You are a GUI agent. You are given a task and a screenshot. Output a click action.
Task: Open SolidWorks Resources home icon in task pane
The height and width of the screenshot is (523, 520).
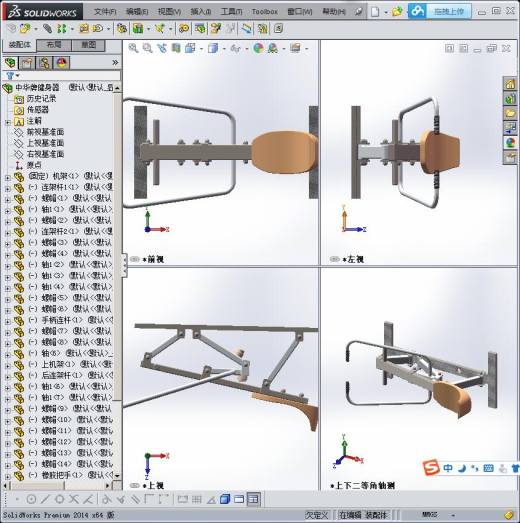pos(510,84)
